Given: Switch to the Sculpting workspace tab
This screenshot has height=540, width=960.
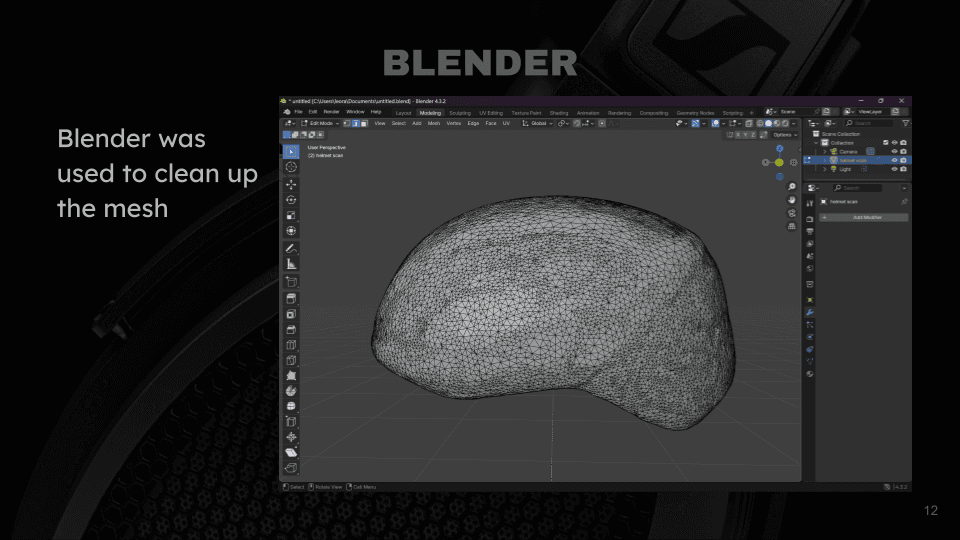Looking at the screenshot, I should (x=460, y=113).
